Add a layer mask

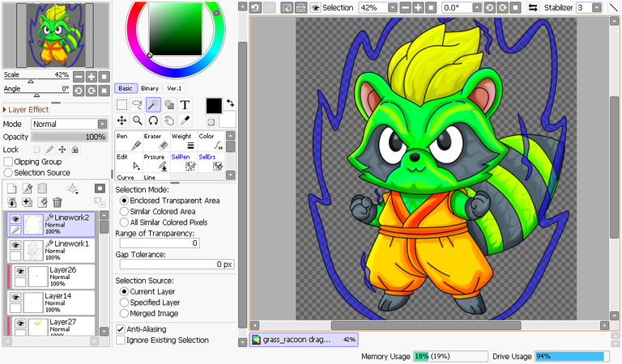point(100,188)
